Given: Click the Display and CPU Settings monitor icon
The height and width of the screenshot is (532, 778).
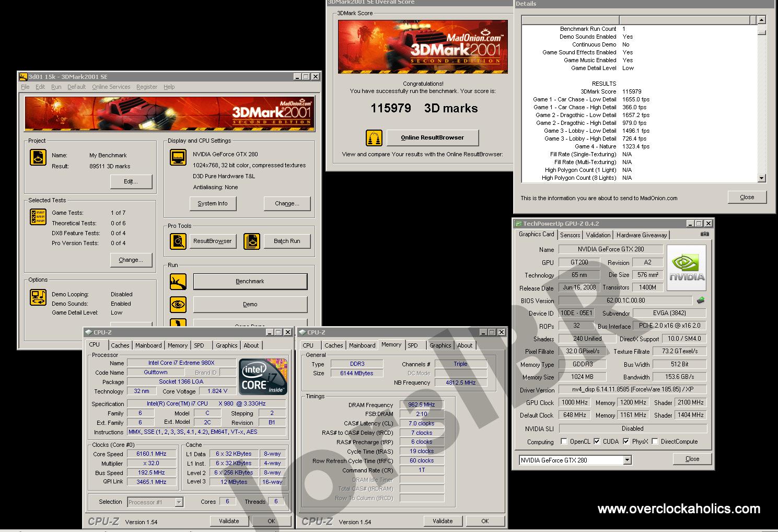Looking at the screenshot, I should coord(178,157).
